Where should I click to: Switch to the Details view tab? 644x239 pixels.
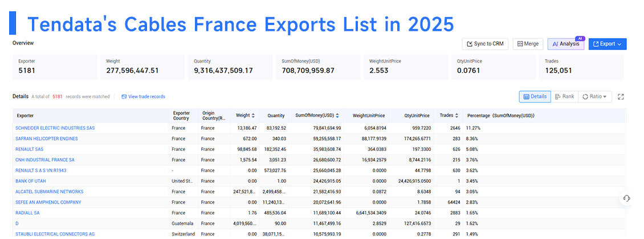tap(535, 96)
